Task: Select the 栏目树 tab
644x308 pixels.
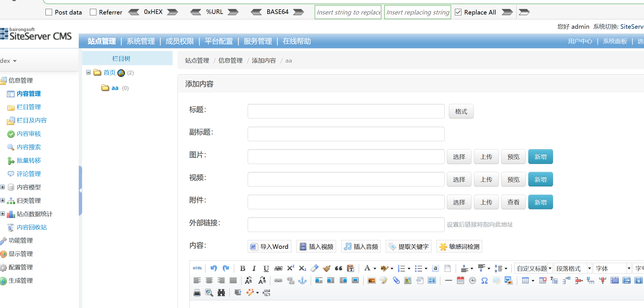Action: (x=127, y=58)
